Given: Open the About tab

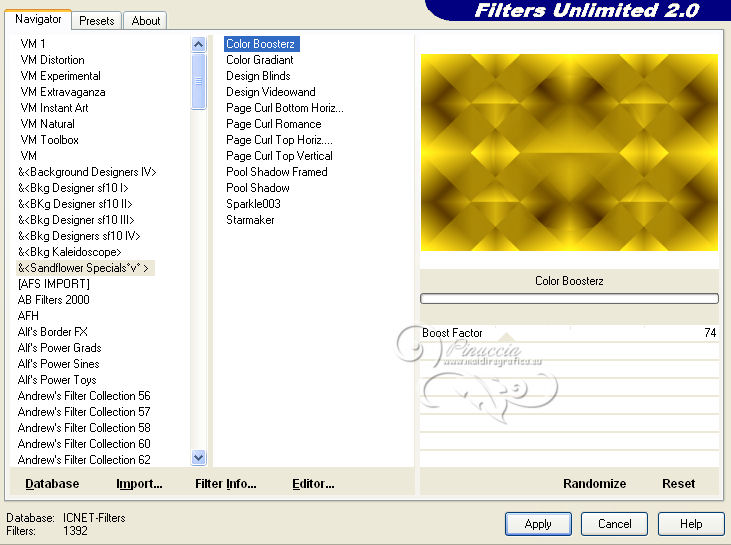Looking at the screenshot, I should point(145,21).
